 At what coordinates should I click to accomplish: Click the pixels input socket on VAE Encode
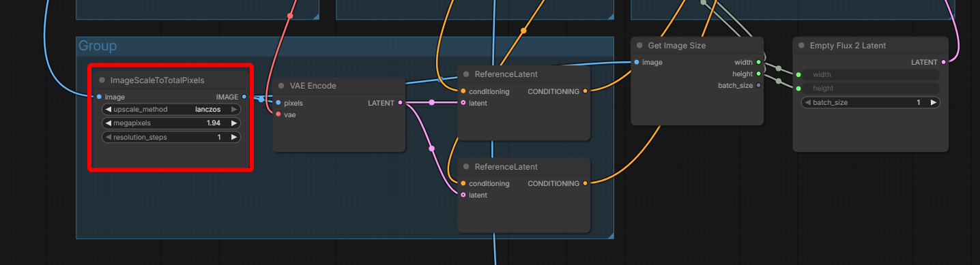pyautogui.click(x=278, y=103)
